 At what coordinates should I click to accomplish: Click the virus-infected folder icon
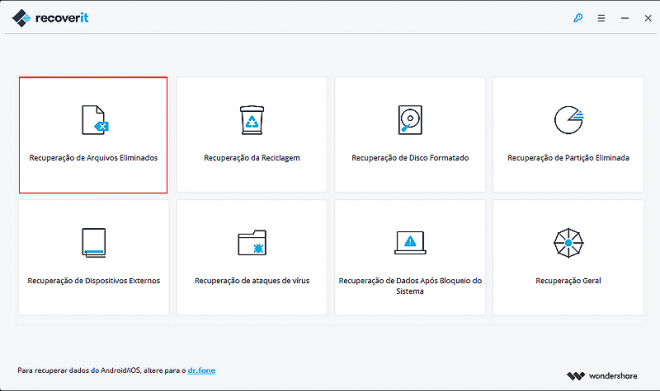[252, 242]
